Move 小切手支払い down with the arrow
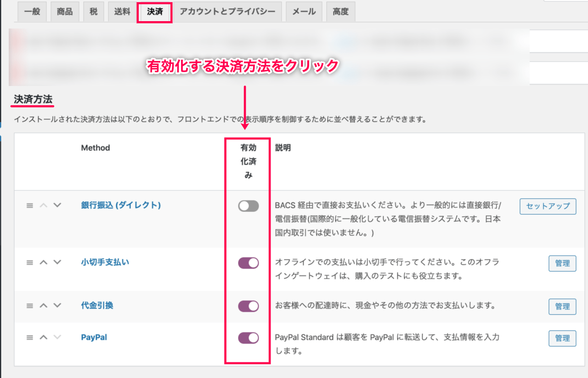Screen dimensions: 588x378 click(57, 263)
